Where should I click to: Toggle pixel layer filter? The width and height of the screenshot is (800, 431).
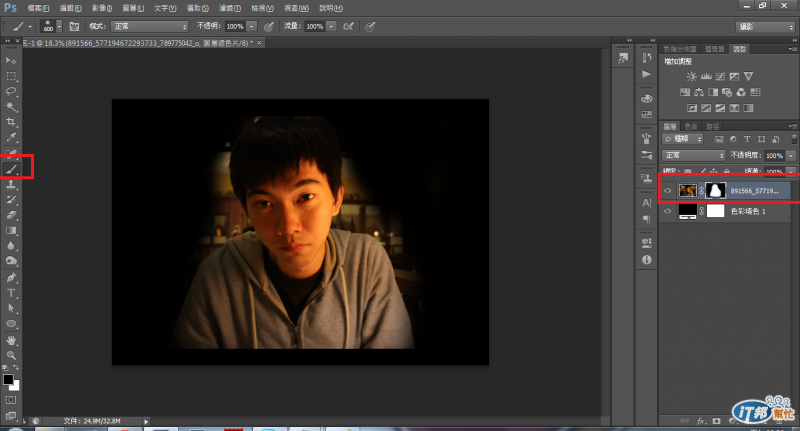(x=719, y=139)
